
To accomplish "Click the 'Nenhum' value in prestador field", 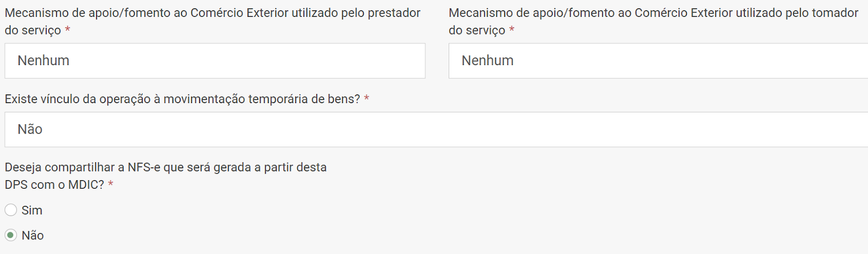I will [43, 61].
